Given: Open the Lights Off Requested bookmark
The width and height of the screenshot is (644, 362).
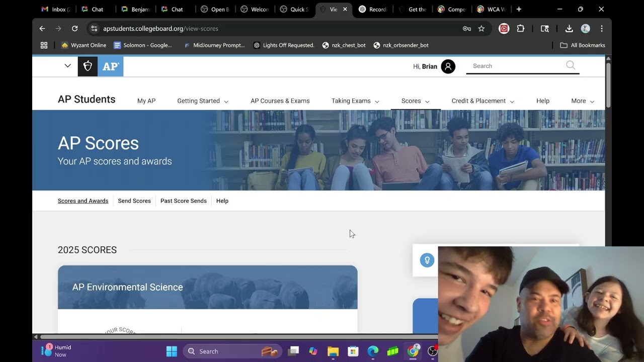Looking at the screenshot, I should point(284,45).
